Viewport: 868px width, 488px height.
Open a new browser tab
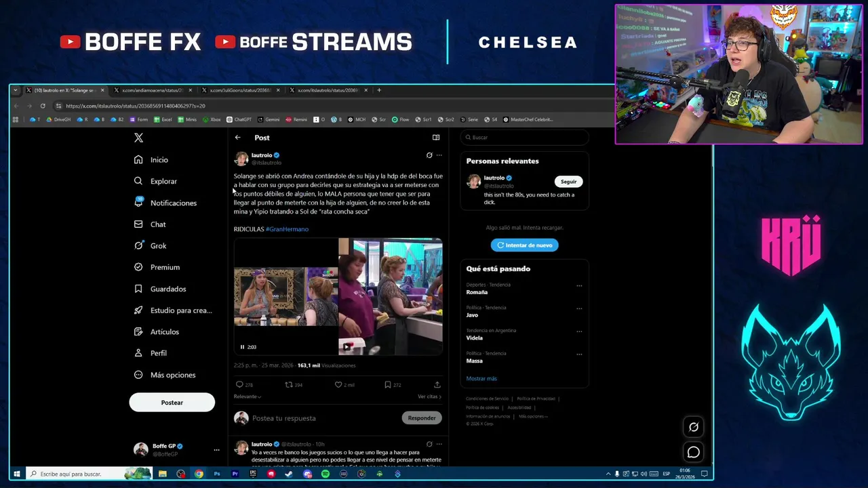pyautogui.click(x=379, y=90)
